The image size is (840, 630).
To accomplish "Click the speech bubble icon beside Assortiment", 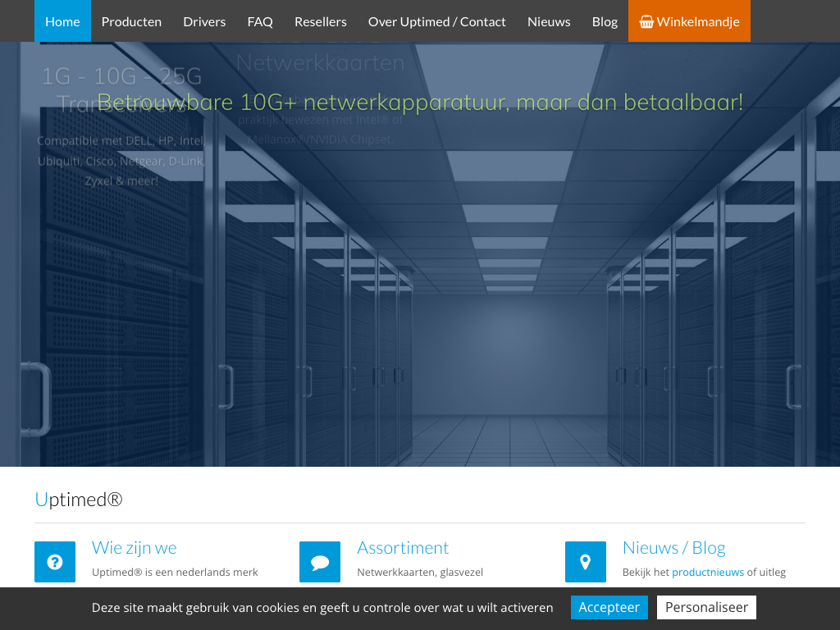I will coord(320,561).
